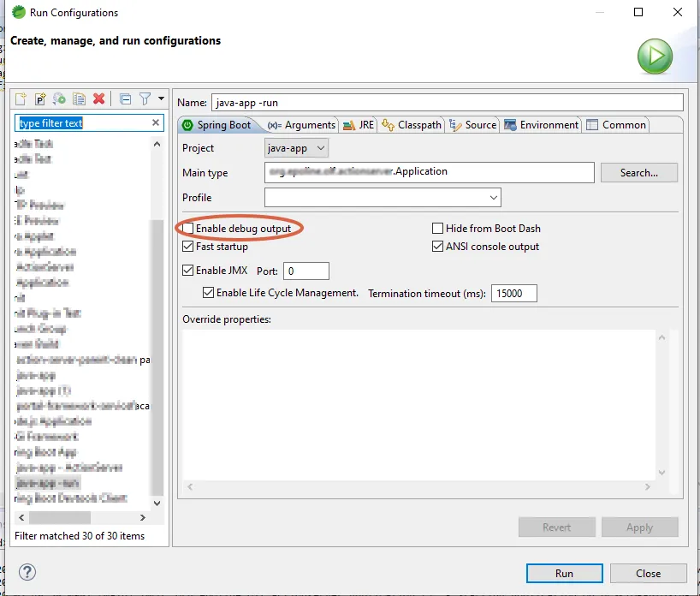This screenshot has height=596, width=700.
Task: Click the filter funnel icon
Action: tap(145, 98)
